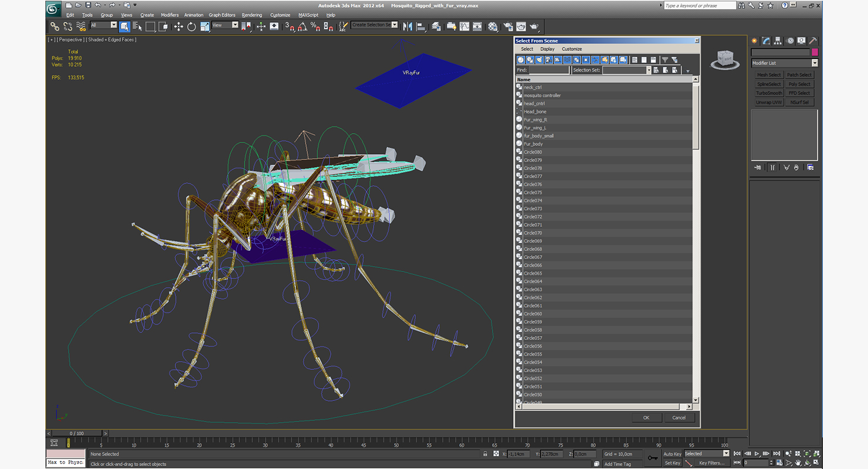Click OK in Select From Scene
This screenshot has height=469, width=868.
[646, 417]
